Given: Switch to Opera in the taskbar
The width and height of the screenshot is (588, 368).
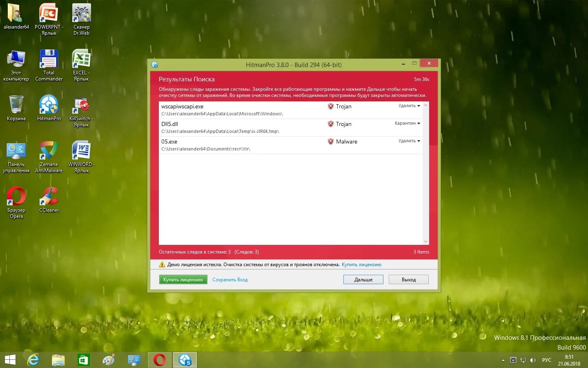Looking at the screenshot, I should 160,360.
